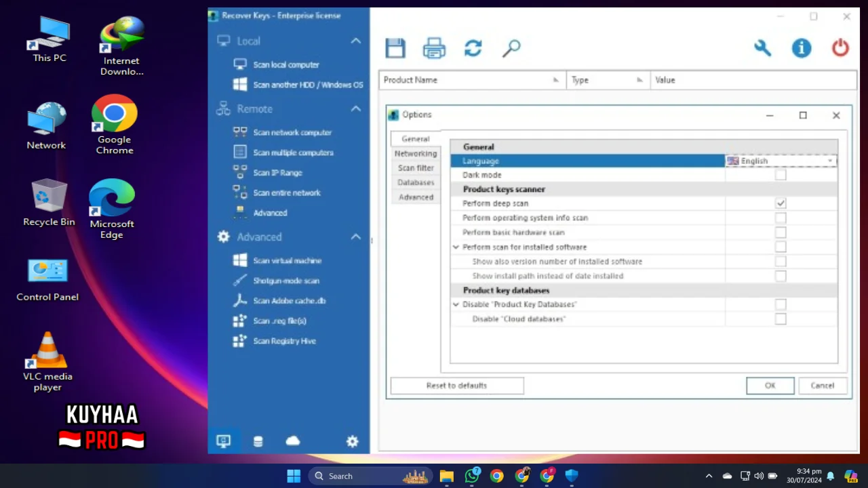The width and height of the screenshot is (868, 488).
Task: Check Disable "Cloud databases" box
Action: [x=781, y=319]
